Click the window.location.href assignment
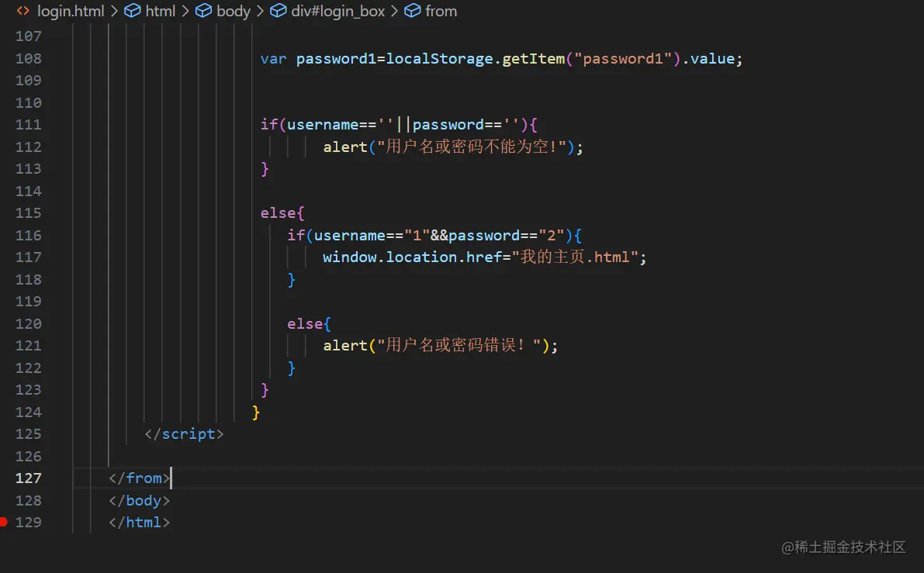924x573 pixels. (484, 257)
